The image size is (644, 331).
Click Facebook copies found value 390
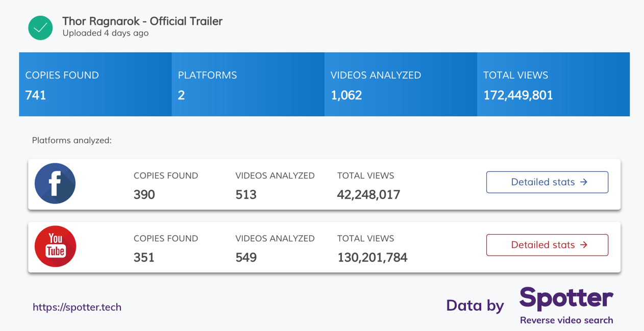point(144,194)
